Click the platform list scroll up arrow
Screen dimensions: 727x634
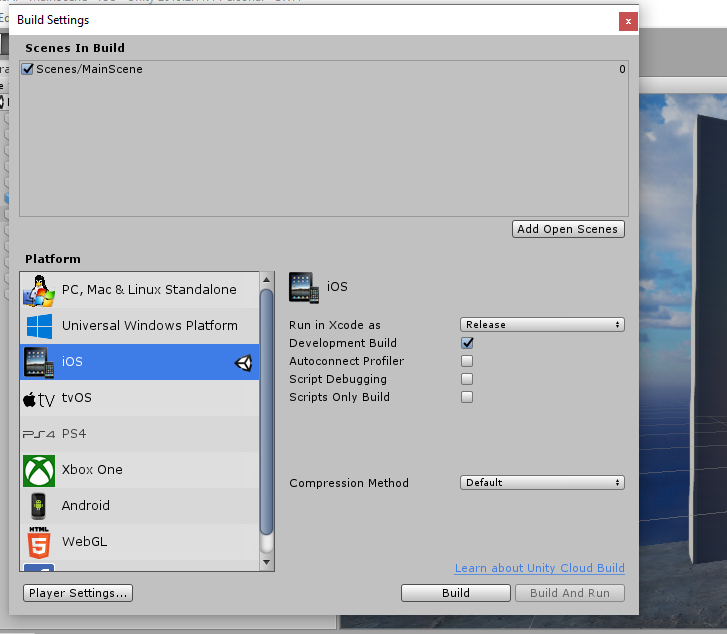[x=266, y=280]
